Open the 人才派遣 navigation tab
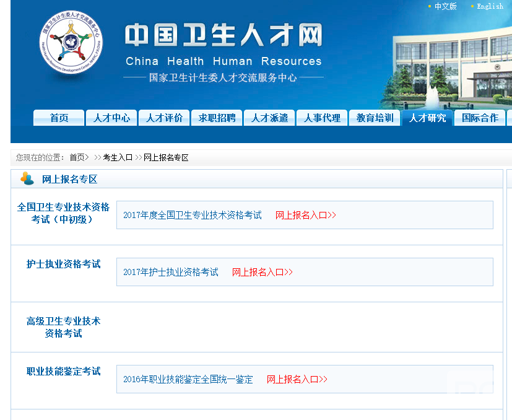 [269, 118]
